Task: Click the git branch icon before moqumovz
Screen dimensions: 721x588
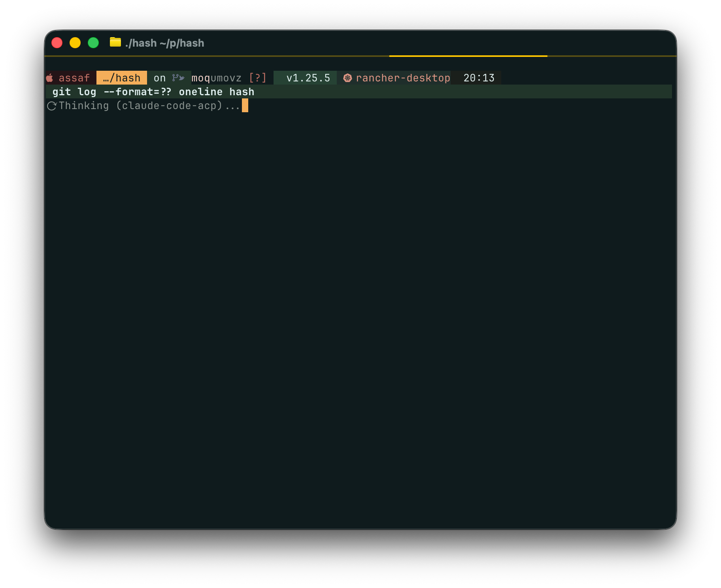Action: pos(178,78)
